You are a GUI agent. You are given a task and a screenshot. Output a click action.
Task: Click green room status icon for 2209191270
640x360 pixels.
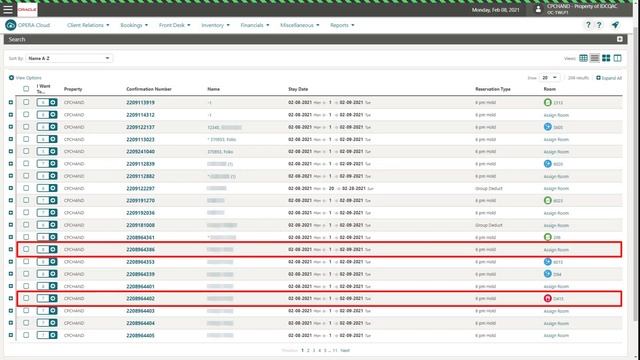[x=548, y=200]
